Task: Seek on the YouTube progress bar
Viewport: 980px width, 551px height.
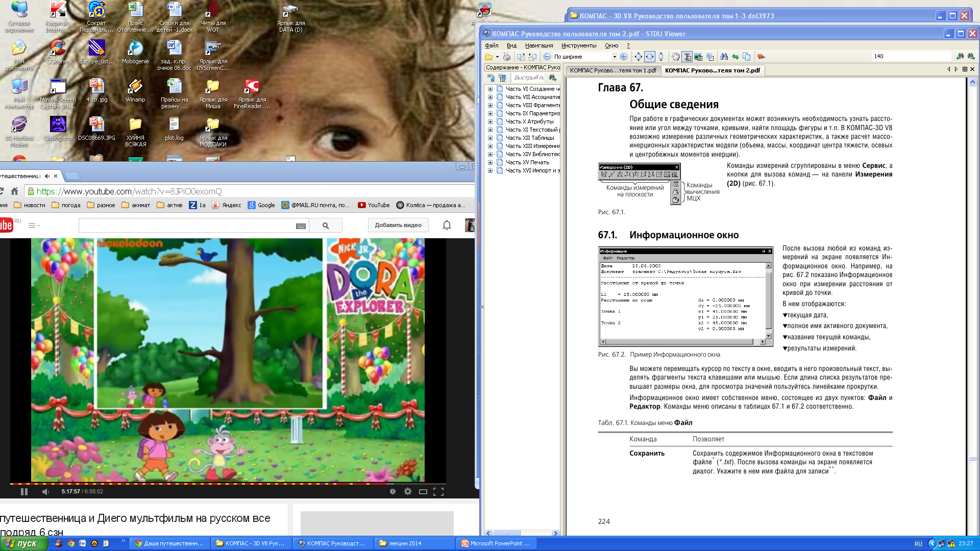Action: (x=228, y=483)
